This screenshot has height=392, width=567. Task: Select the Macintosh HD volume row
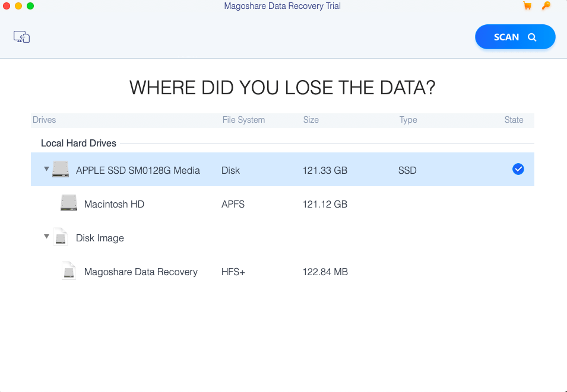coord(283,203)
